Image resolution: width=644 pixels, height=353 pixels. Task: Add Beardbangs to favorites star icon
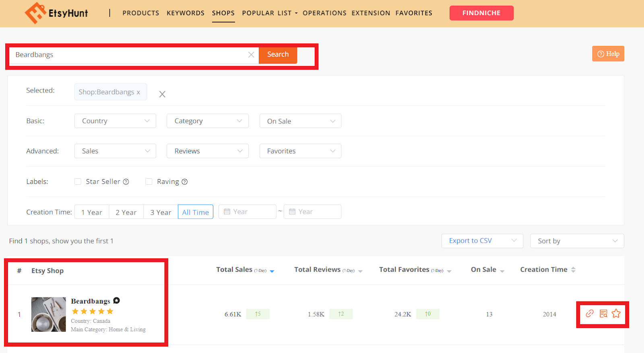pyautogui.click(x=616, y=314)
